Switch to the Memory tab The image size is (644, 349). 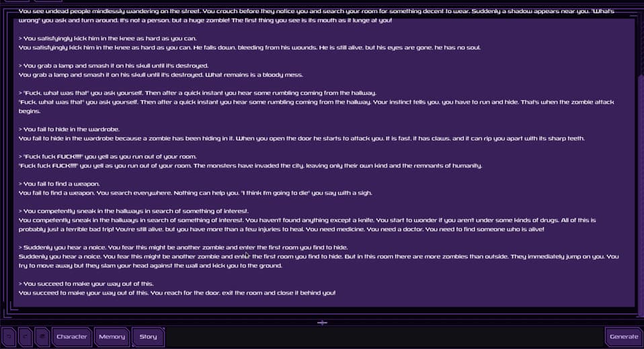[x=112, y=336]
